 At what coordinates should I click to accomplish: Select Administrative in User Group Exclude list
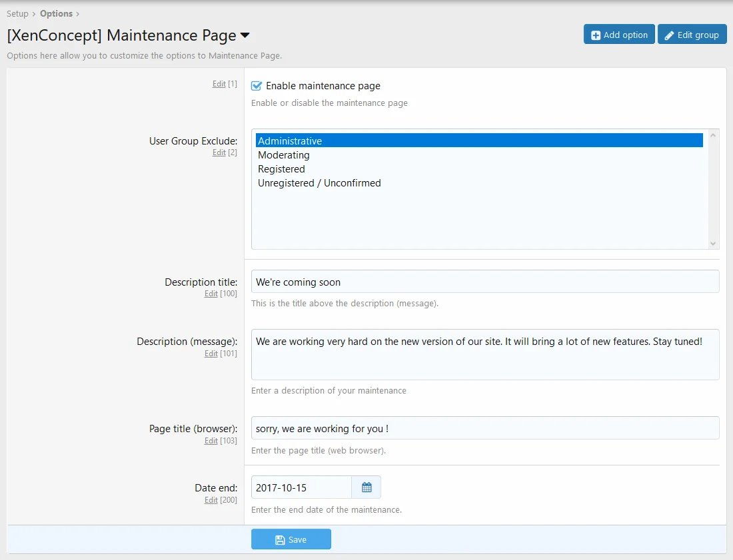pyautogui.click(x=290, y=141)
